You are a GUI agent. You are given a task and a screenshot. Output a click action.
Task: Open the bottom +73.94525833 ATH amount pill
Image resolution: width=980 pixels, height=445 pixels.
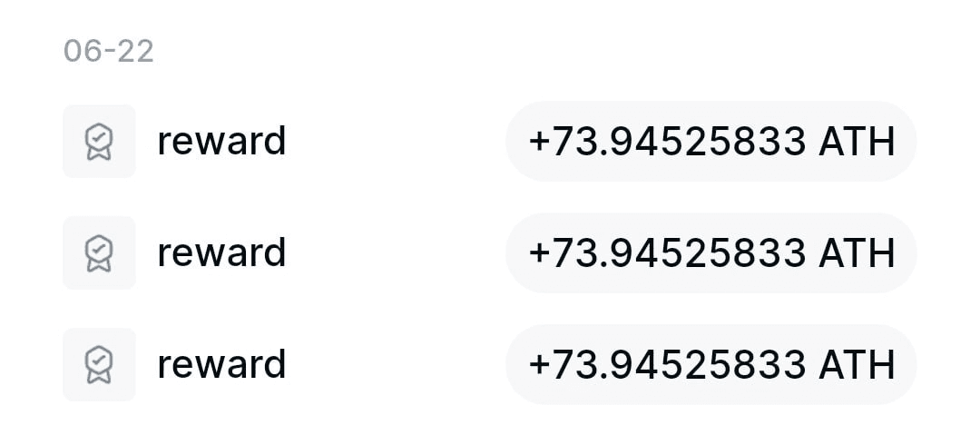click(x=710, y=364)
